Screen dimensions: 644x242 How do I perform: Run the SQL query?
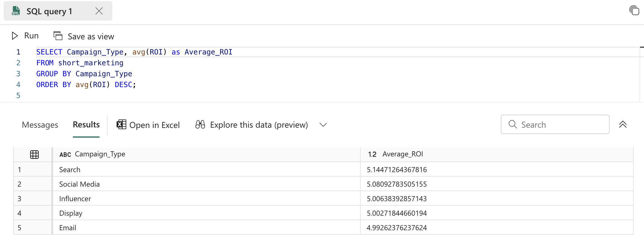pyautogui.click(x=25, y=36)
